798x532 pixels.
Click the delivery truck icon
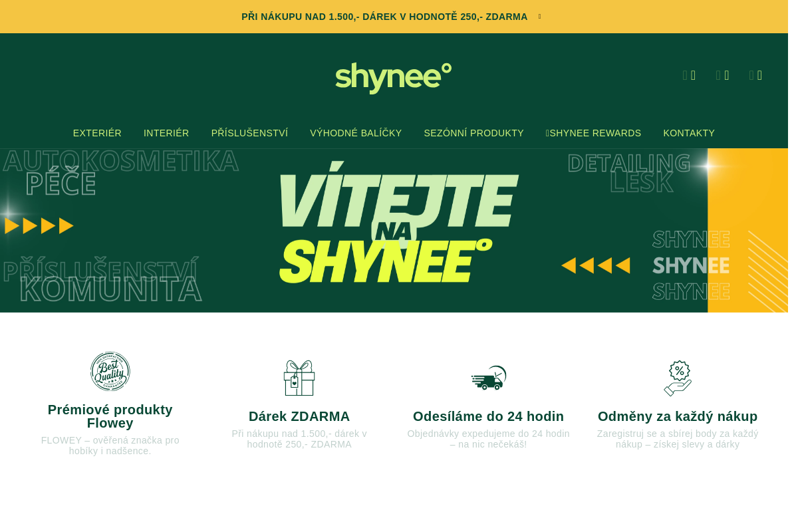(x=488, y=378)
